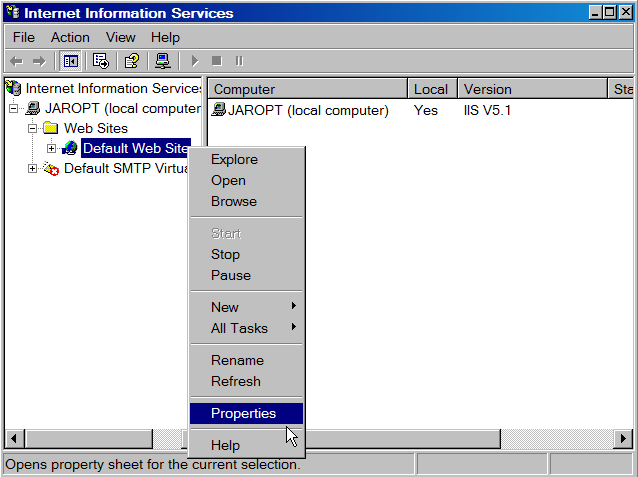Image resolution: width=638 pixels, height=477 pixels.
Task: Click the IIS title bar application icon
Action: pyautogui.click(x=13, y=13)
